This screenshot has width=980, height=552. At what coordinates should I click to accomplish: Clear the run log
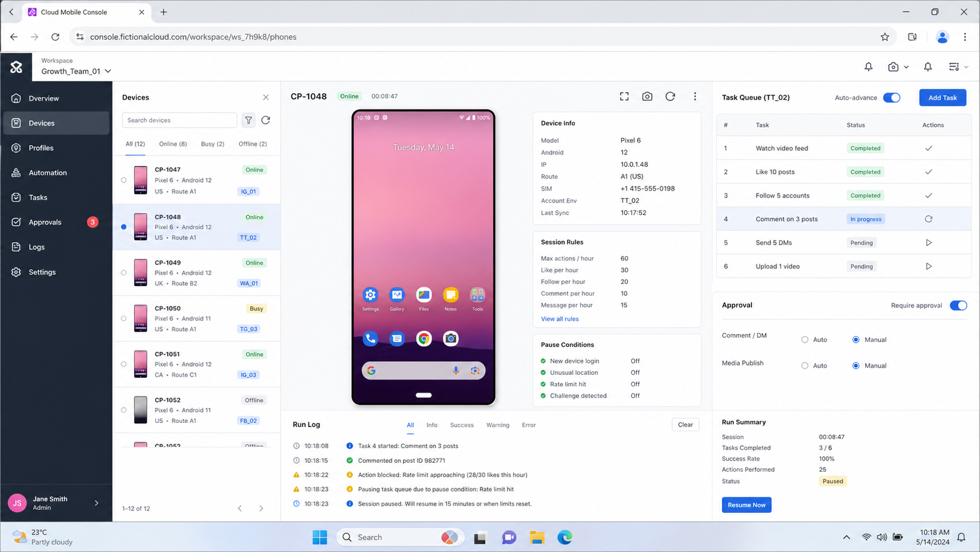tap(685, 425)
